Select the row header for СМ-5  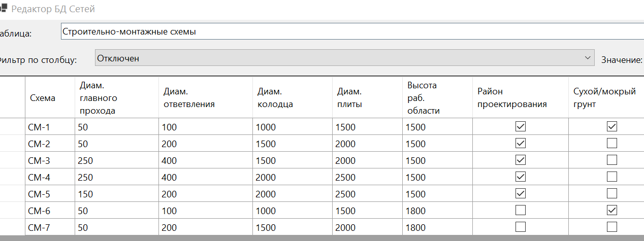pos(12,194)
